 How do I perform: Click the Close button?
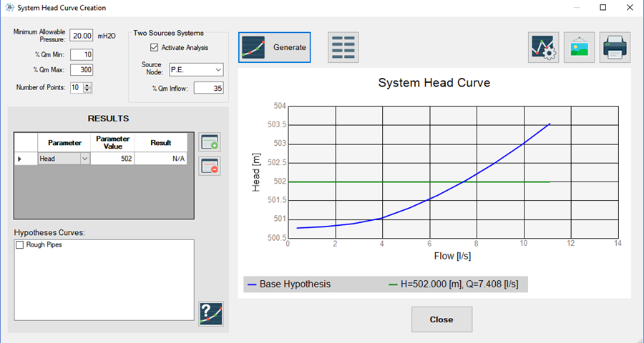tap(442, 319)
